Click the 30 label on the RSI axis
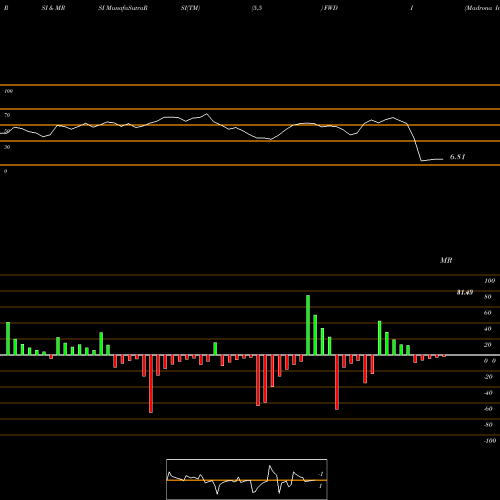 [x=7, y=147]
